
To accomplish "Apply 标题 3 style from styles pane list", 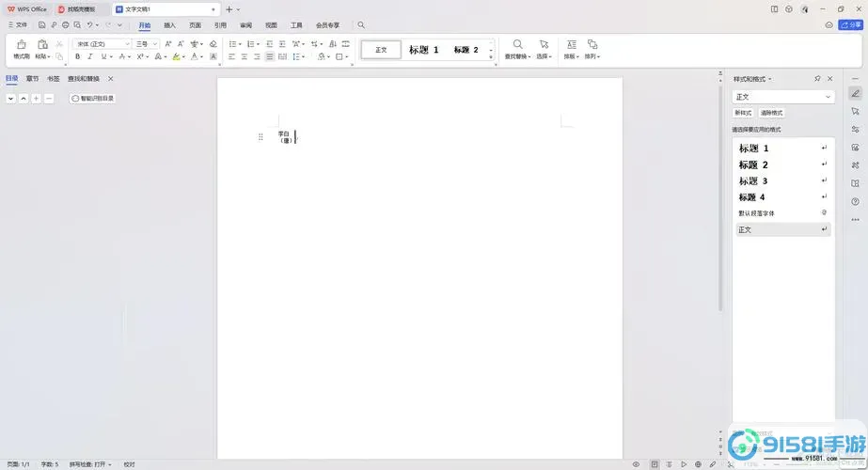I will tap(782, 181).
